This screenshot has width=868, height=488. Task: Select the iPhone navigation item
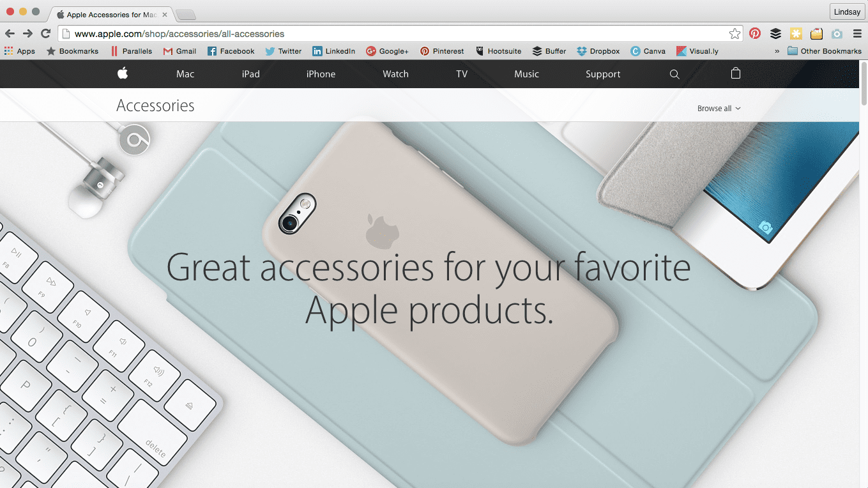point(321,74)
